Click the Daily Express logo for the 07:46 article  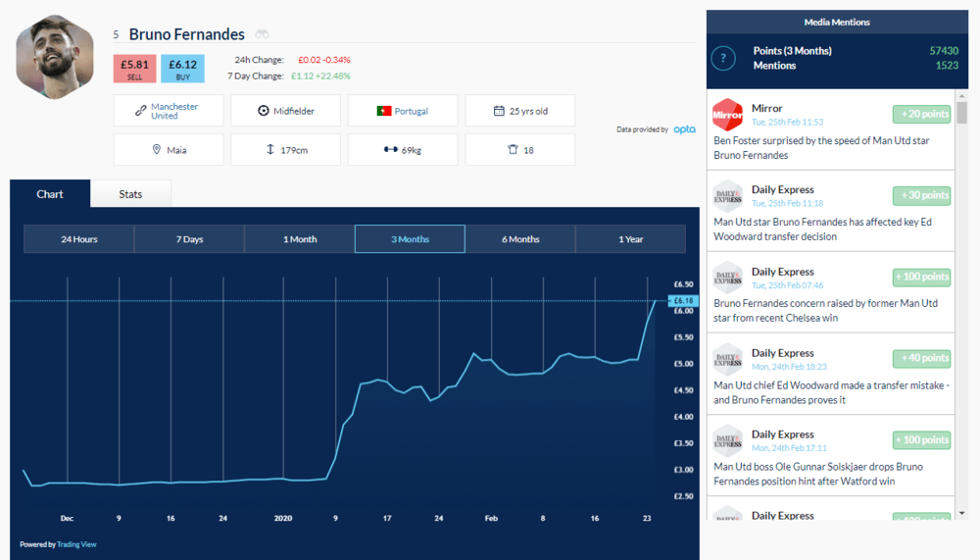727,278
